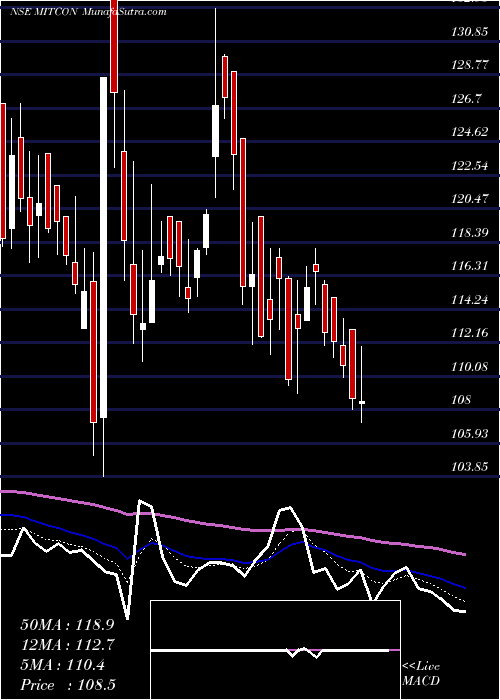Click the tall white candle rising from 108
This screenshot has width=500, height=700.
point(103,247)
